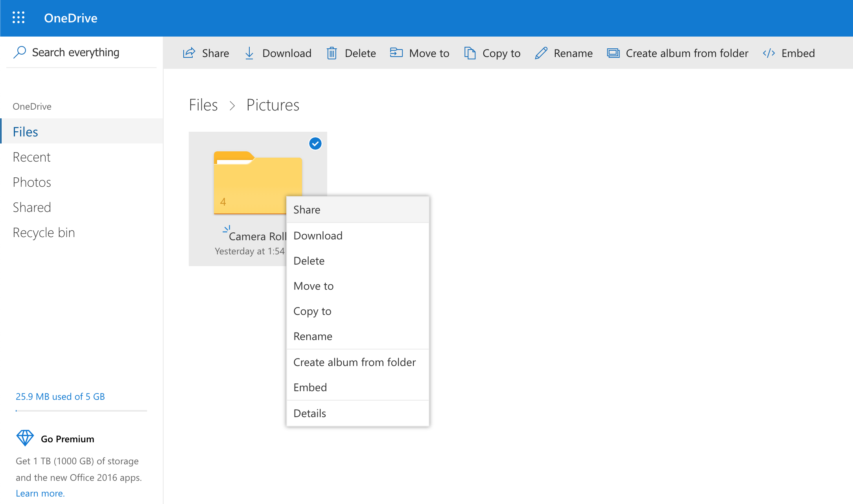Viewport: 853px width, 504px height.
Task: Choose Details from the context menu
Action: [358, 413]
